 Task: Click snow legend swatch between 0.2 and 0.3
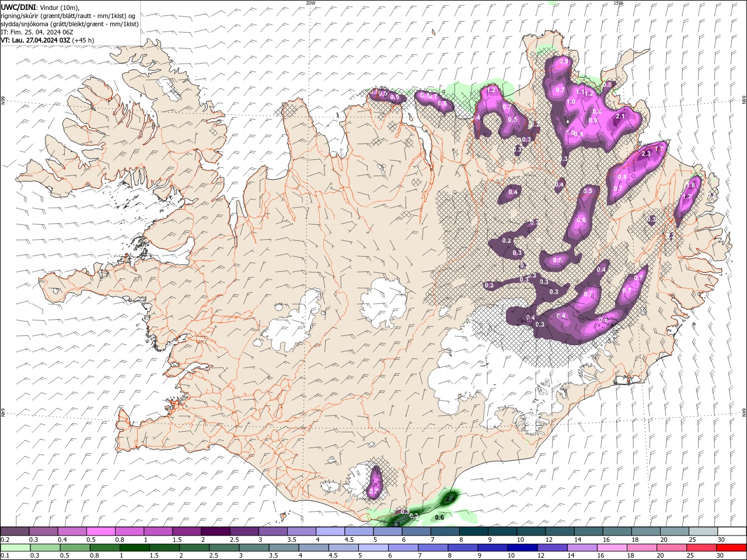point(15,531)
